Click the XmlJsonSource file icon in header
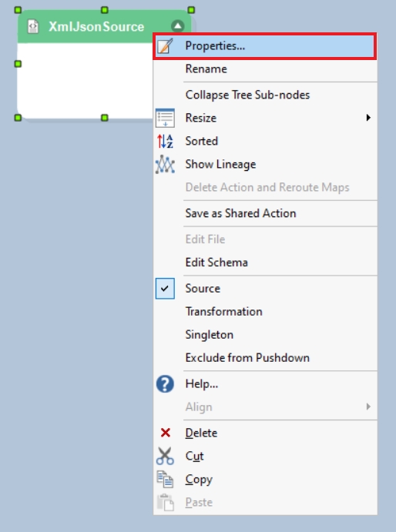The width and height of the screenshot is (396, 532). tap(33, 26)
